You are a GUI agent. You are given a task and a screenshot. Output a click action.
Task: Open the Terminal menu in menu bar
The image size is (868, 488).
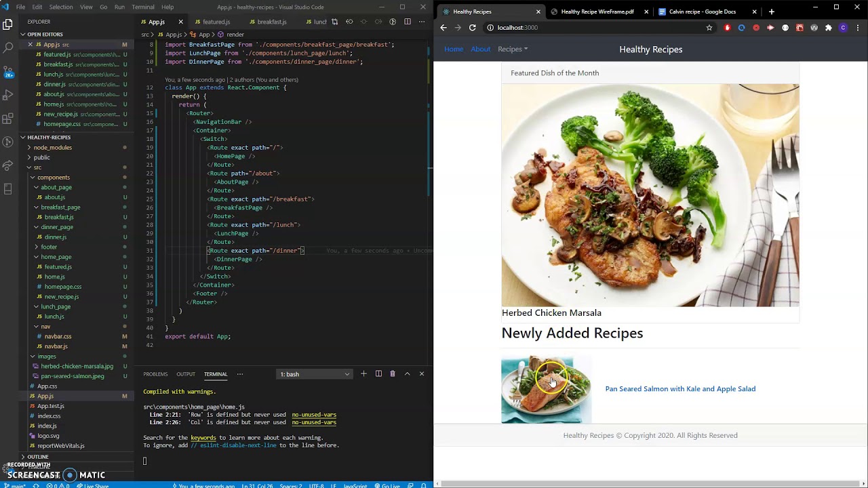[143, 7]
